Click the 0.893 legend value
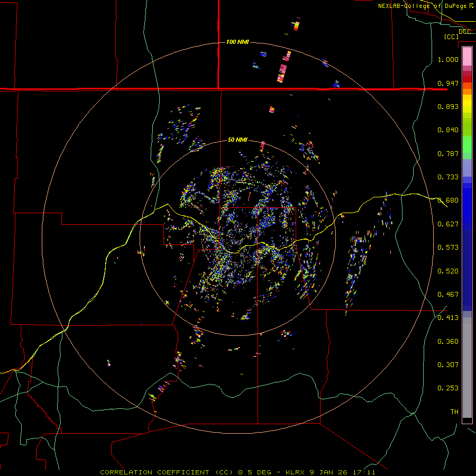The width and height of the screenshot is (476, 476). 448,106
